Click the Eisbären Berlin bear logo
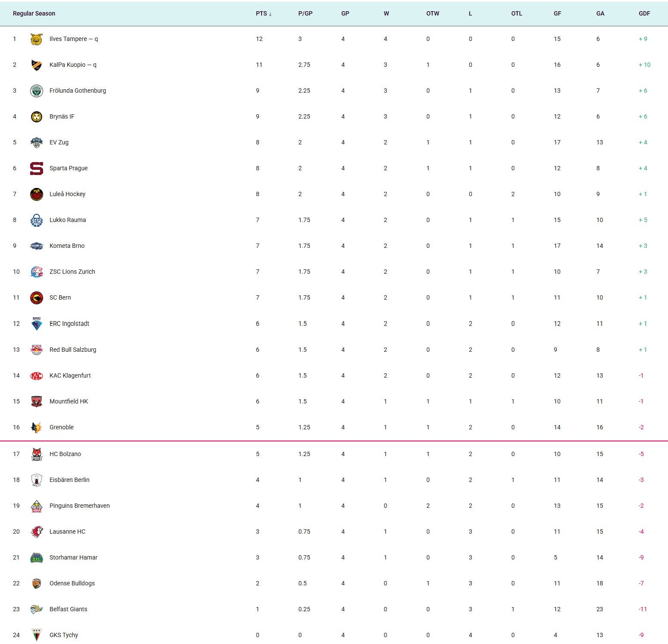Viewport: 668px width, 644px height. [37, 480]
